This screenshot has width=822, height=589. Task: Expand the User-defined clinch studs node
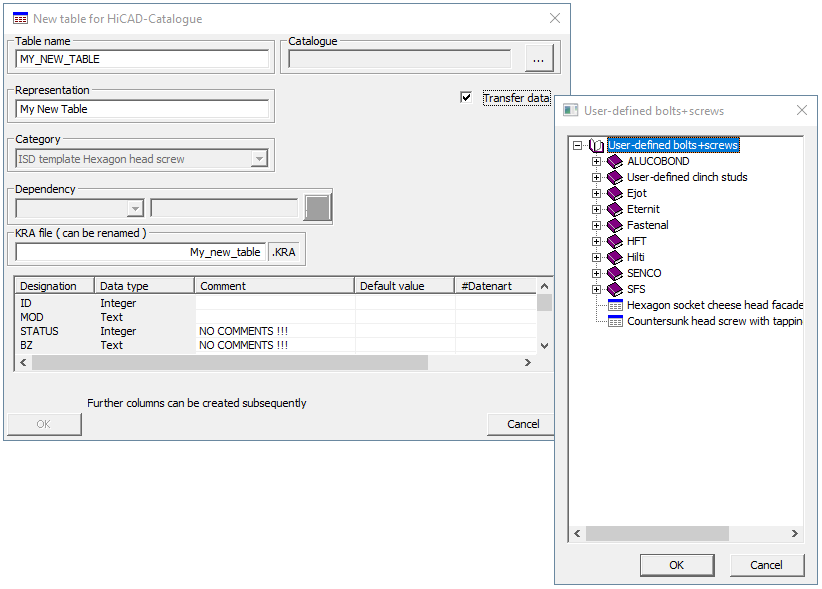(596, 178)
